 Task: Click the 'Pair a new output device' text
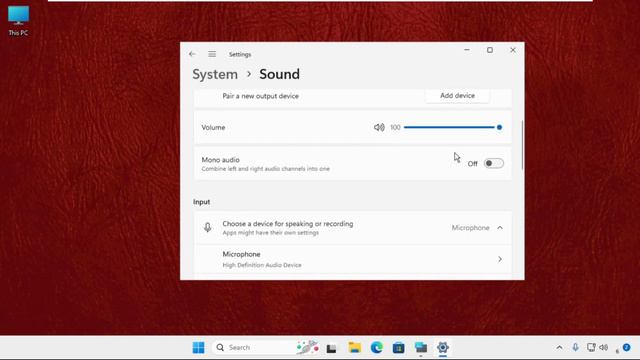tap(260, 96)
